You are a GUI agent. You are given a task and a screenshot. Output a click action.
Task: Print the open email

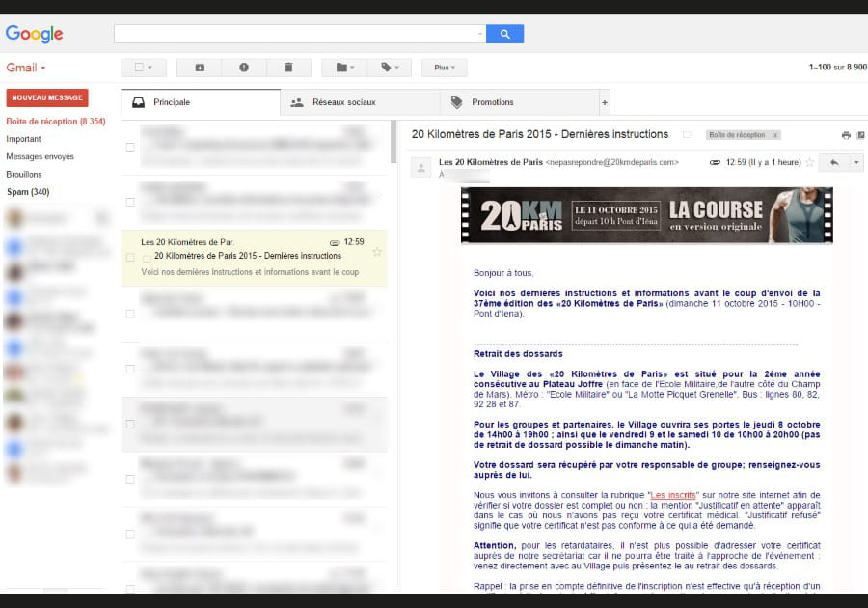point(846,135)
